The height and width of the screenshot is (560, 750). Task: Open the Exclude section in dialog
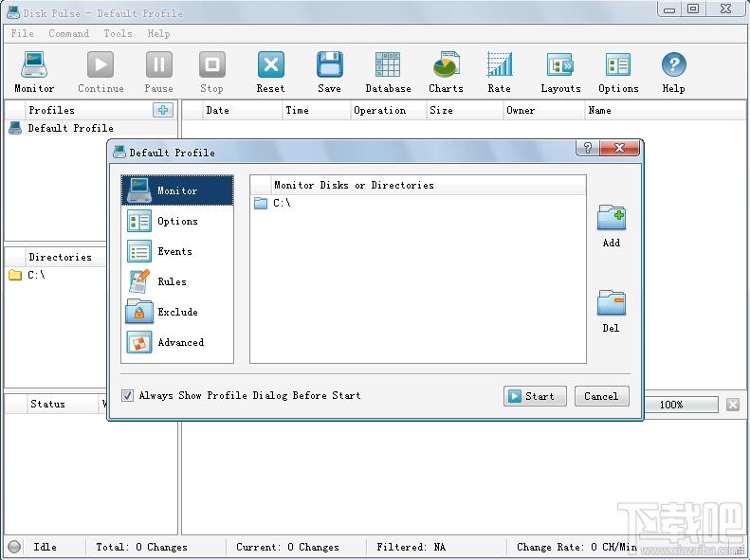pyautogui.click(x=177, y=312)
